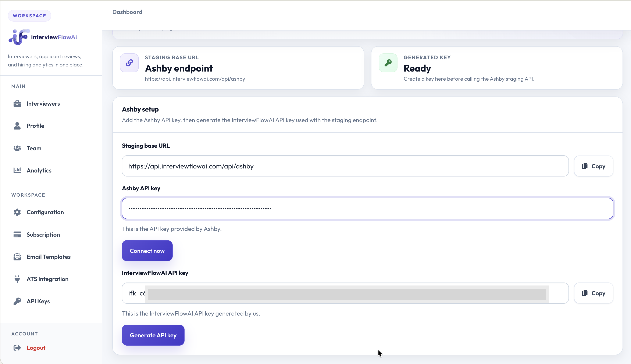The width and height of the screenshot is (631, 364).
Task: Click the Ashby setup heading
Action: coord(140,109)
